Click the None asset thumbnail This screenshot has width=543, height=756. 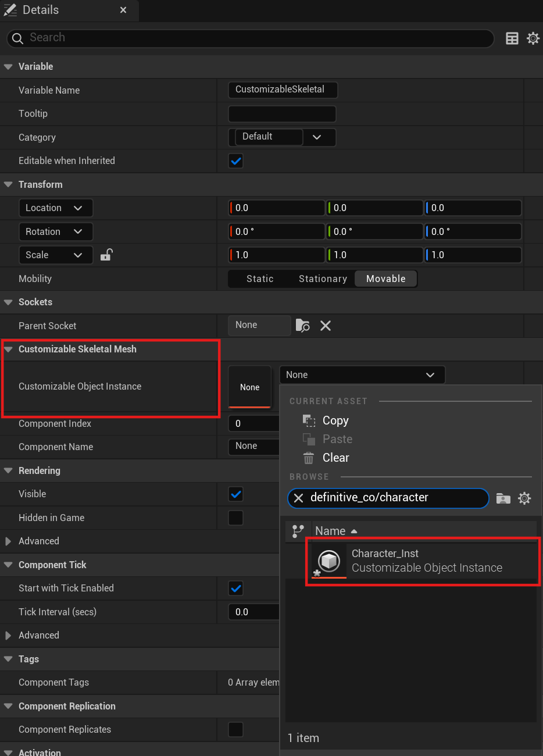tap(250, 387)
